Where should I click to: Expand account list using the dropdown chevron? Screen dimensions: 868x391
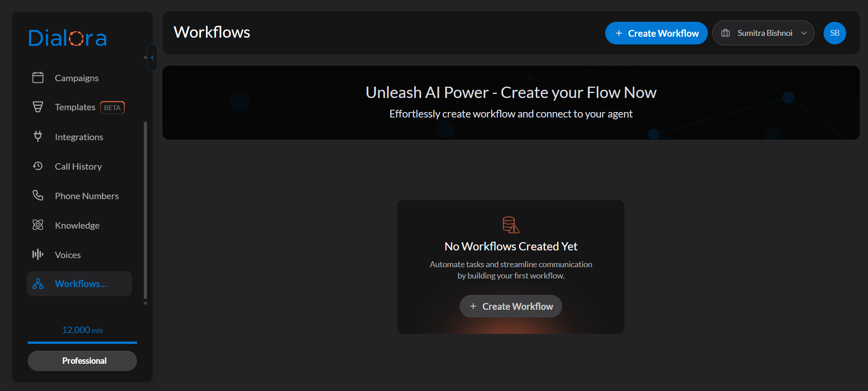[x=804, y=33]
